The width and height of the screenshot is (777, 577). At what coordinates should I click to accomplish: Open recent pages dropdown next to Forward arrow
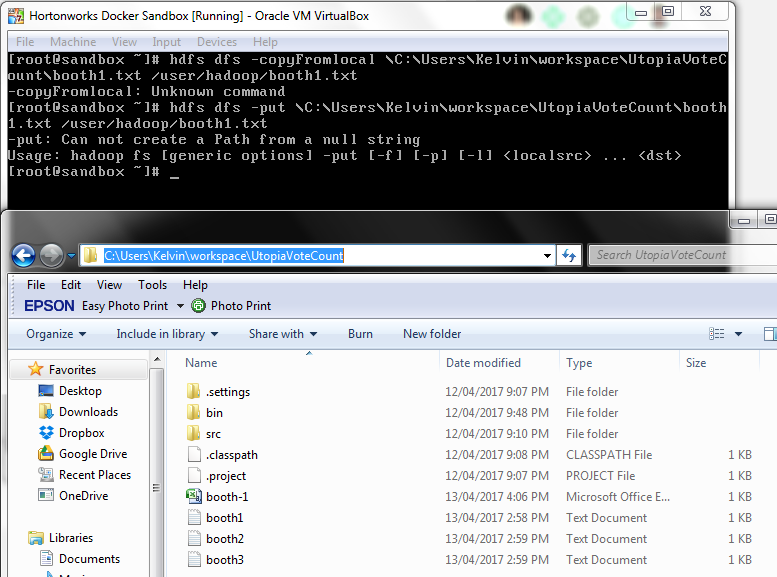[71, 256]
